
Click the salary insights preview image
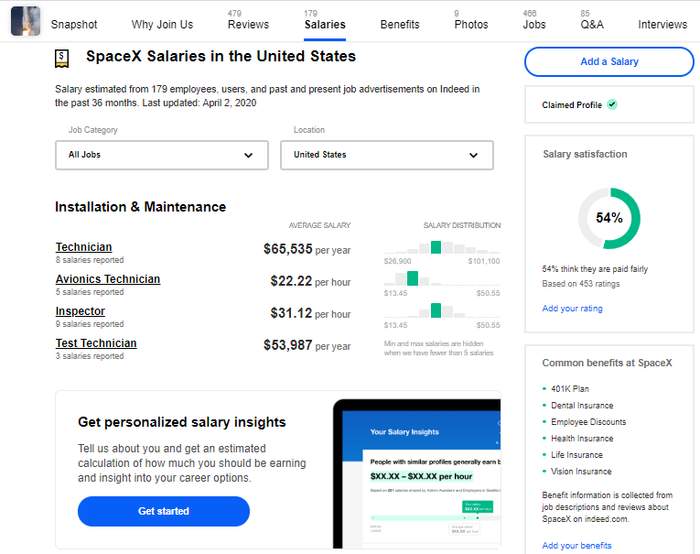click(x=417, y=475)
